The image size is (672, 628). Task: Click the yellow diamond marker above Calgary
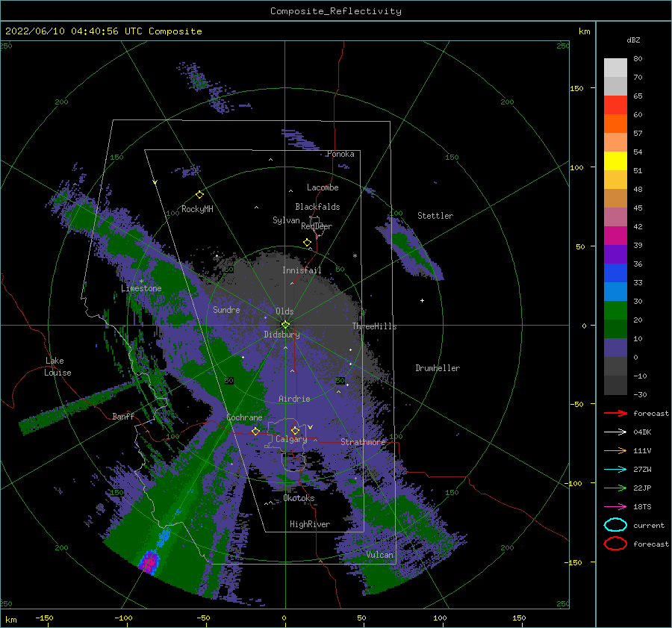[295, 430]
